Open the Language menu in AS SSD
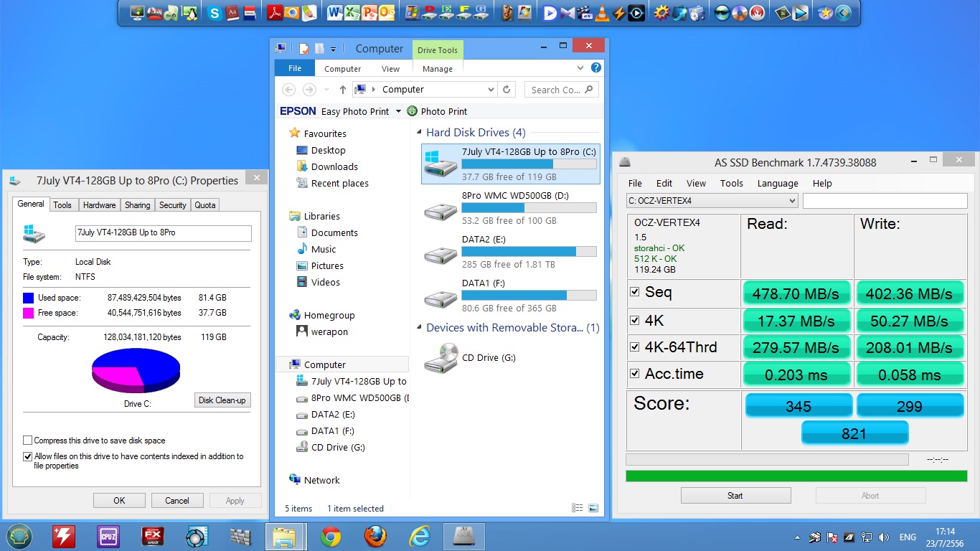The height and width of the screenshot is (551, 980). [778, 183]
